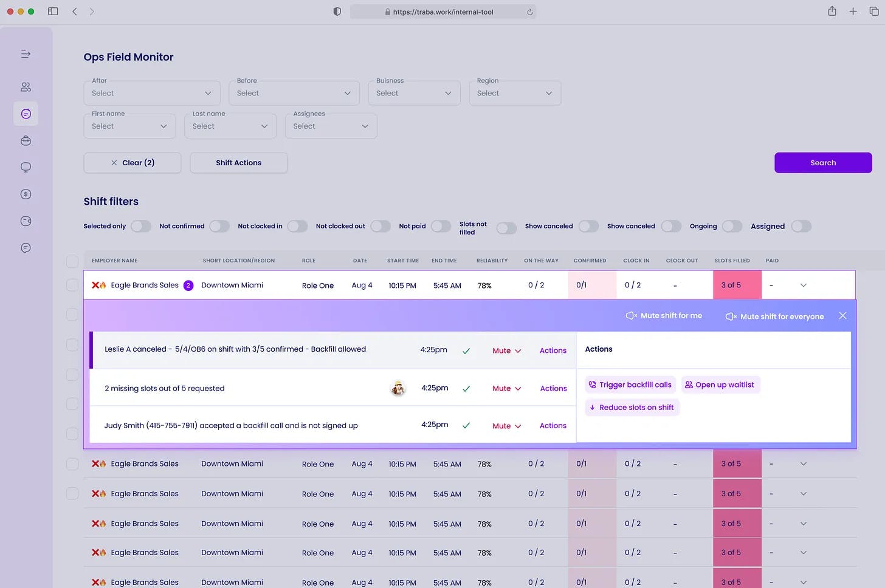The height and width of the screenshot is (588, 885).
Task: Click the user avatar on missing slots row
Action: (398, 388)
